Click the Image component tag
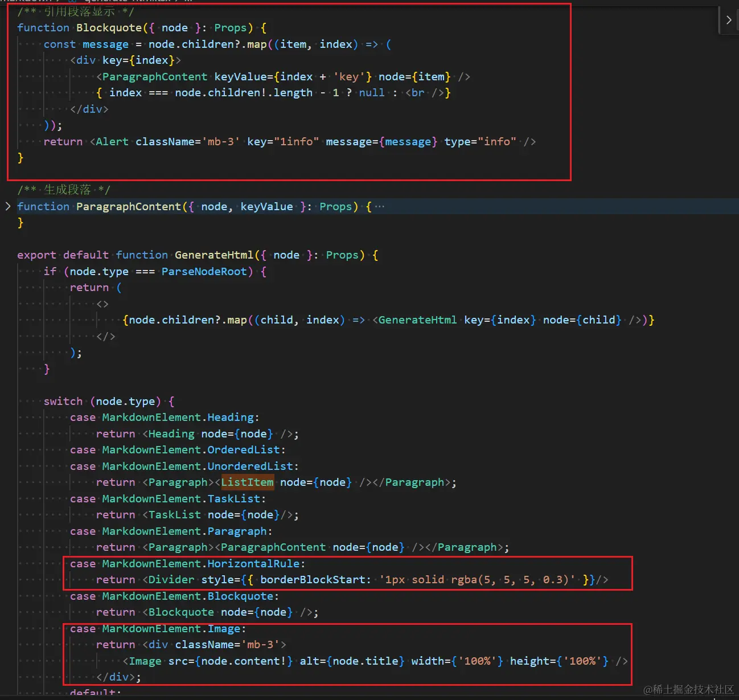The width and height of the screenshot is (739, 700). tap(145, 661)
